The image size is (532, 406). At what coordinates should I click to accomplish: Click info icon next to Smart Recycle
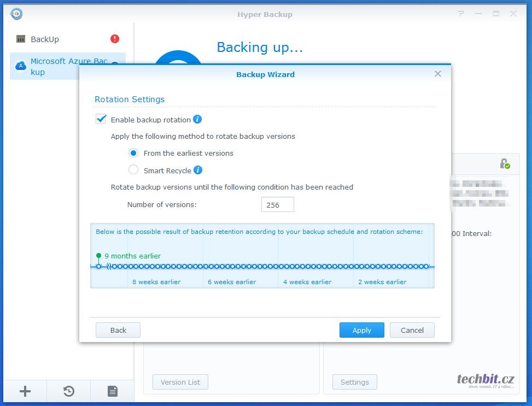pos(198,170)
